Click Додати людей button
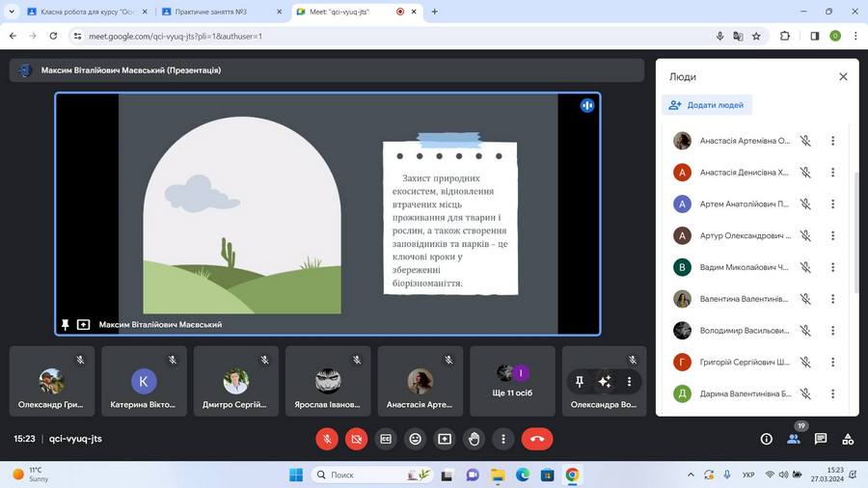This screenshot has height=488, width=868. (x=706, y=105)
